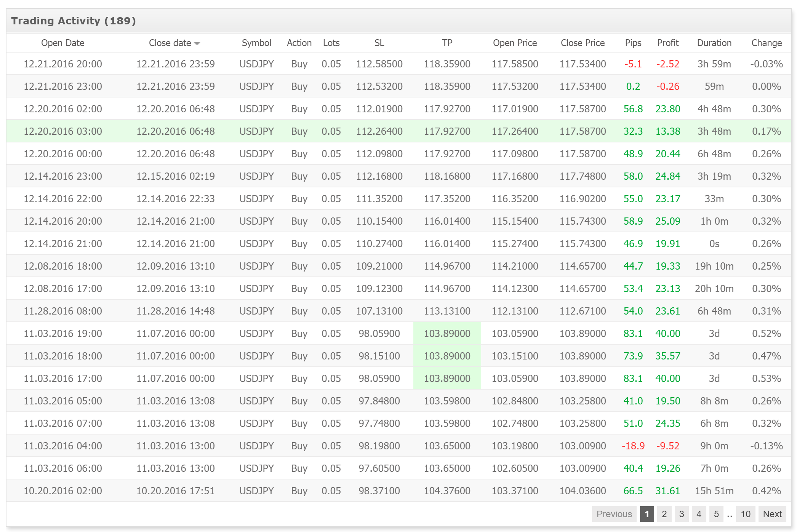This screenshot has height=532, width=797.
Task: Sort by the Change column header
Action: point(766,43)
